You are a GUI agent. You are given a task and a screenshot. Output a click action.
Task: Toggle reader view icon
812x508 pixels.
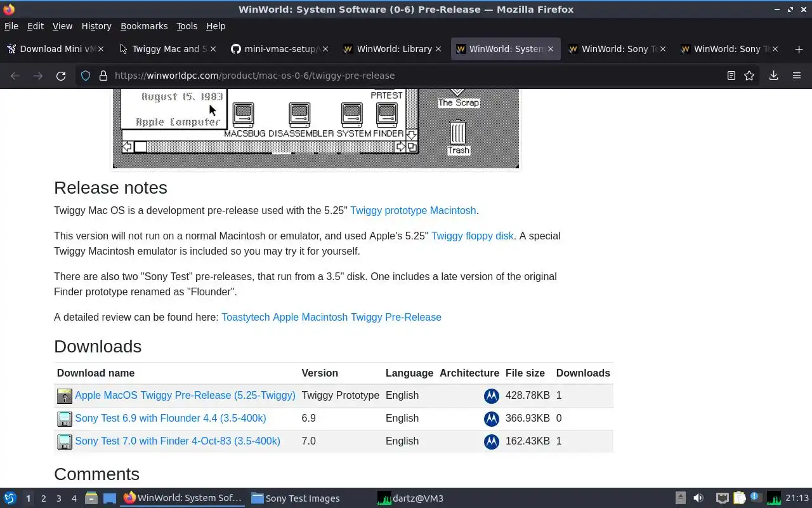pos(731,76)
